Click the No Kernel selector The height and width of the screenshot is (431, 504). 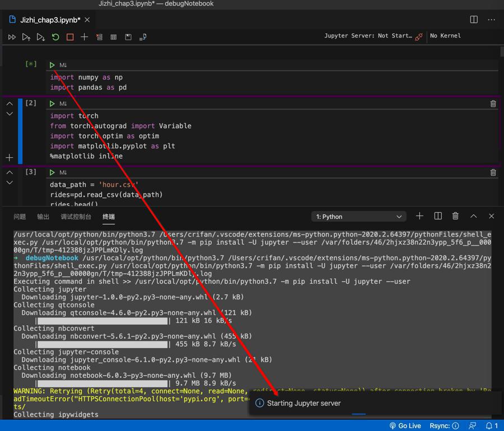coord(445,36)
